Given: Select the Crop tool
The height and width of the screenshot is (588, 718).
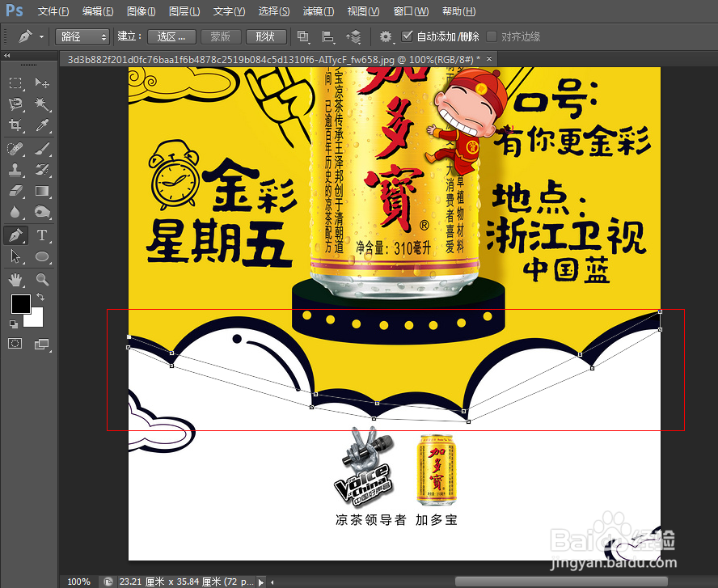Looking at the screenshot, I should tap(15, 125).
